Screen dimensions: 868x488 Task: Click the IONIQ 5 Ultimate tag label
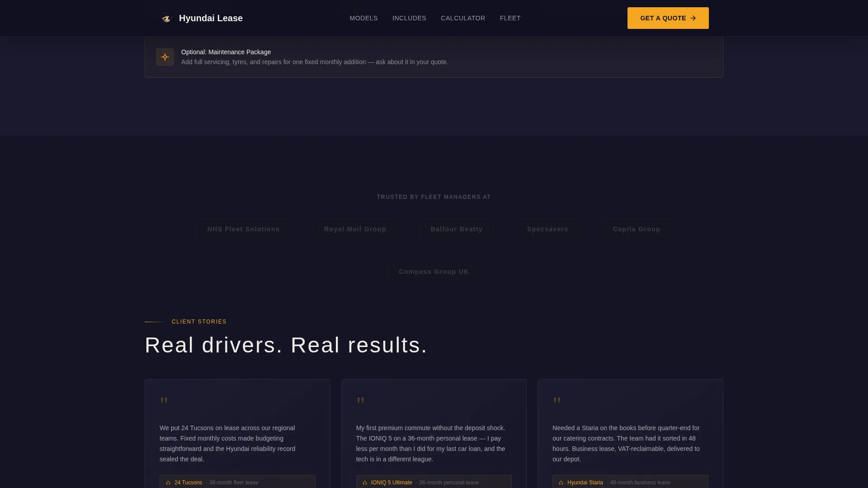pos(392,483)
